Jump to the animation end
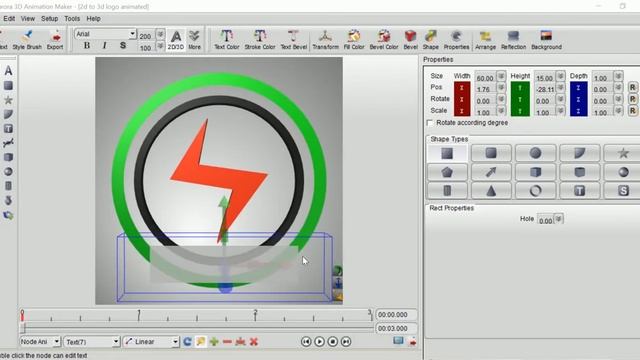Image resolution: width=640 pixels, height=360 pixels. tap(346, 342)
